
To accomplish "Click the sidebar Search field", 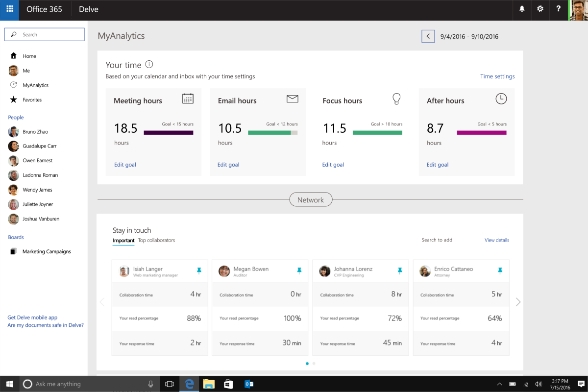I will pyautogui.click(x=44, y=34).
